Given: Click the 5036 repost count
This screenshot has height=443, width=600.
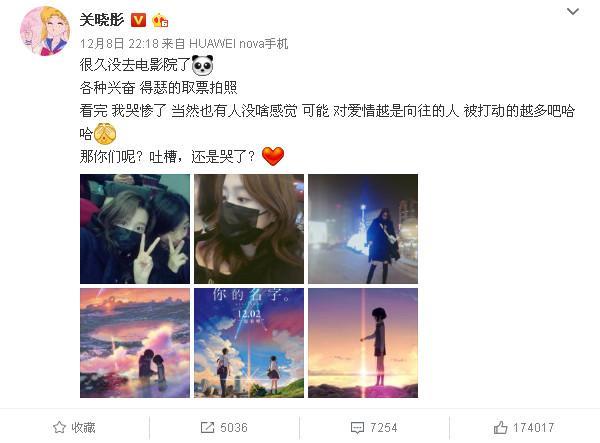Looking at the screenshot, I should 234,427.
